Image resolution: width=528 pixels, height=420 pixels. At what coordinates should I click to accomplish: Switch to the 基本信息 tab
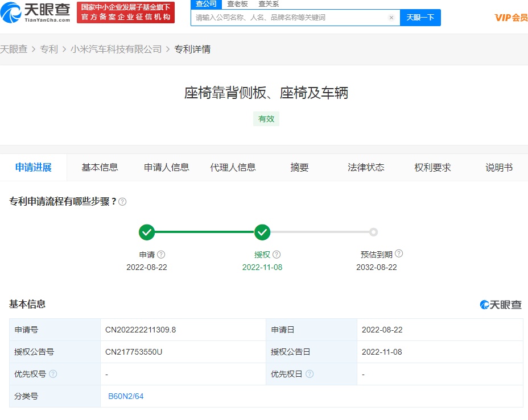tap(100, 167)
